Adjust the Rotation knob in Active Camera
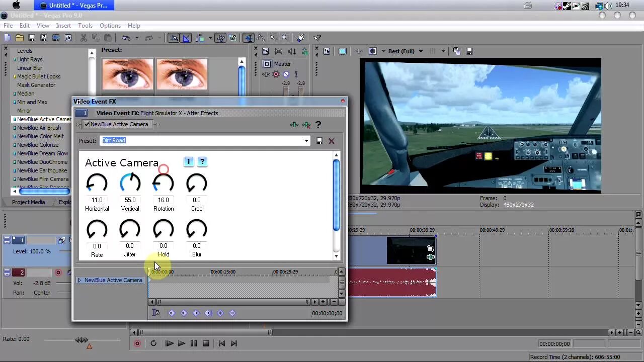 (x=164, y=184)
